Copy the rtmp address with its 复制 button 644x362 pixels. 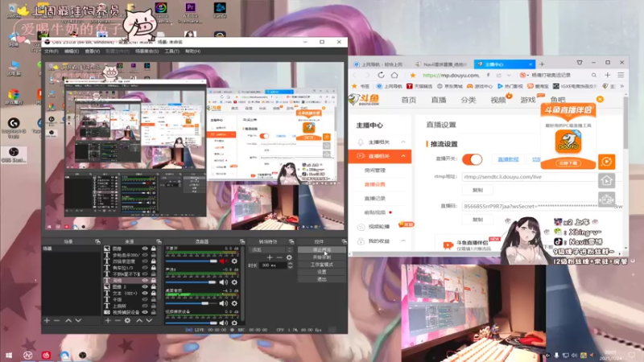click(x=477, y=190)
